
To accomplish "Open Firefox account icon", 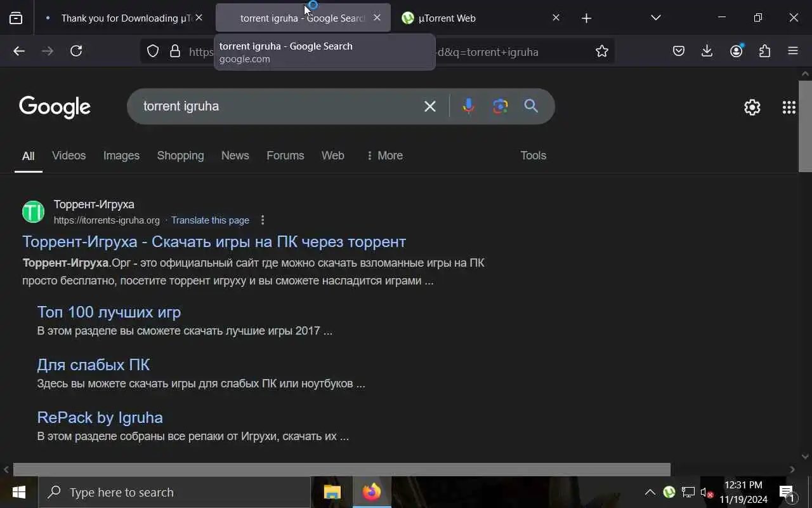I will pos(737,51).
